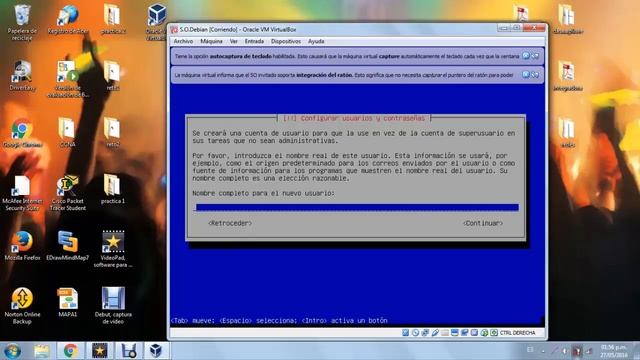Click the network activity status icon

425,333
